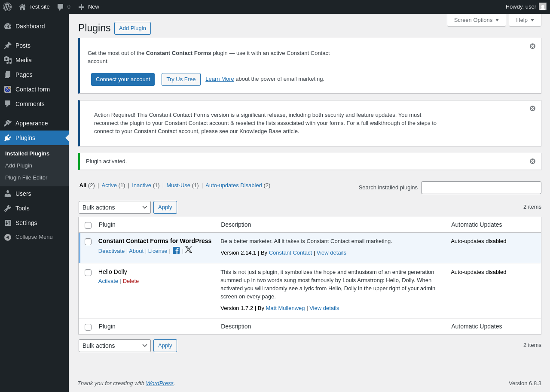This screenshot has height=392, width=550.
Task: Open the user avatar in top bar
Action: point(543,6)
